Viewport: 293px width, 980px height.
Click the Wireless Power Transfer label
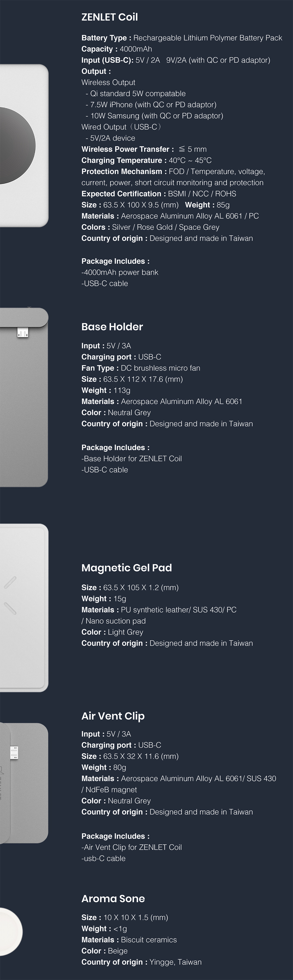(x=128, y=149)
